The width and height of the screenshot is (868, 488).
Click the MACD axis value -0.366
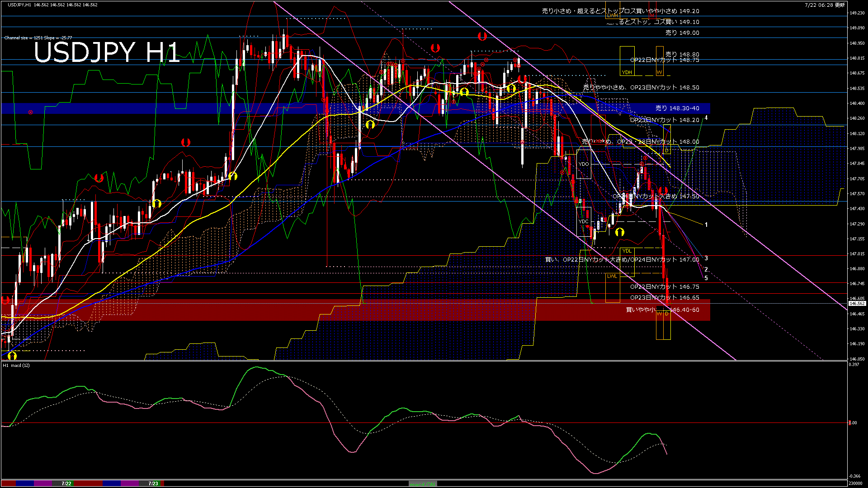point(854,476)
